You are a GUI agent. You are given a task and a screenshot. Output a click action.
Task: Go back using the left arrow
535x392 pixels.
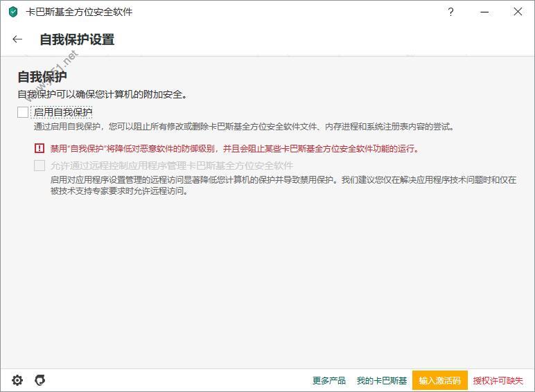17,39
